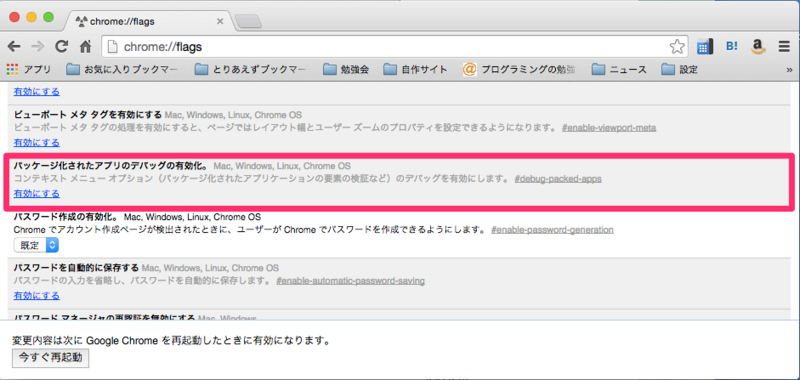Show more bookmarks with the overflow chevron
Viewport: 800px width, 380px height.
789,70
